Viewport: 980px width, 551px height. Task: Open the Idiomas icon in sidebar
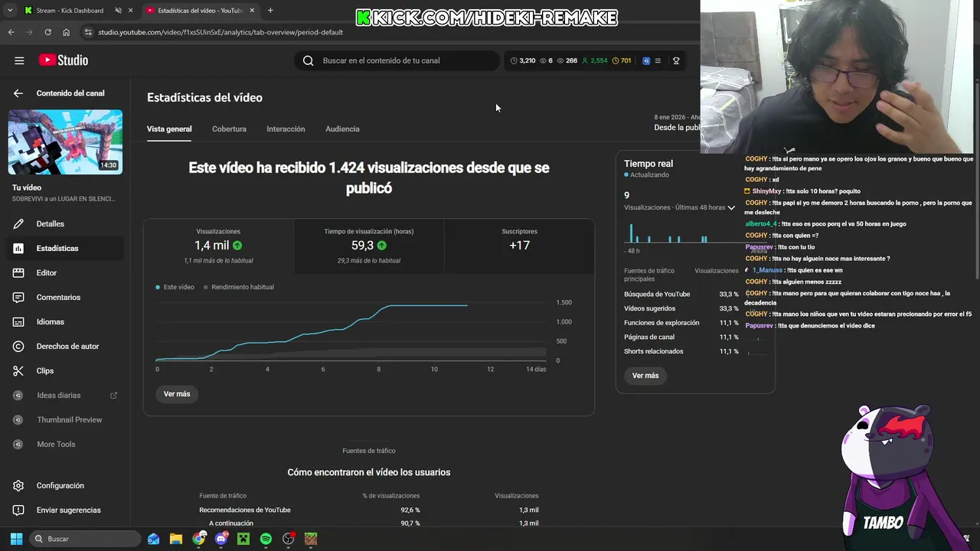(18, 322)
